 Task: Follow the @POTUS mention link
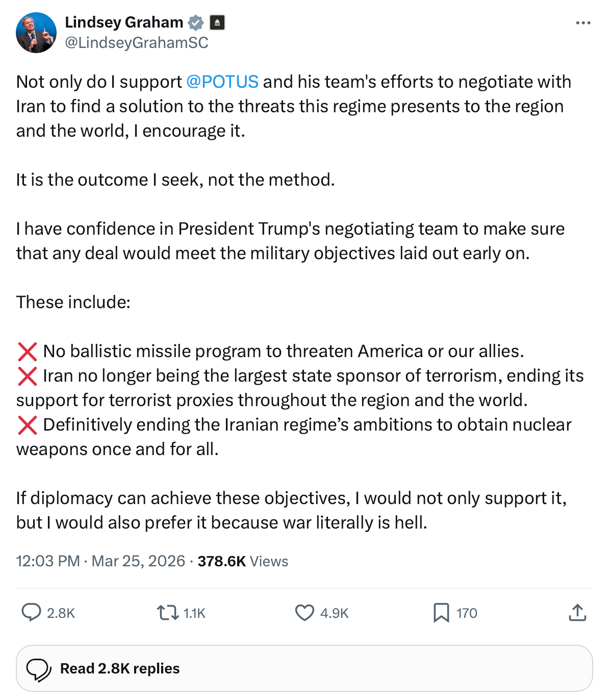(222, 82)
